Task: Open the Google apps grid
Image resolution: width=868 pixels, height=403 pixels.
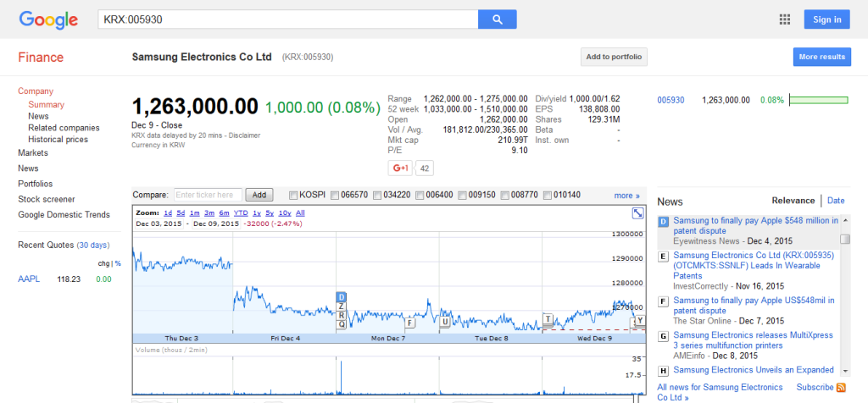Action: point(784,19)
